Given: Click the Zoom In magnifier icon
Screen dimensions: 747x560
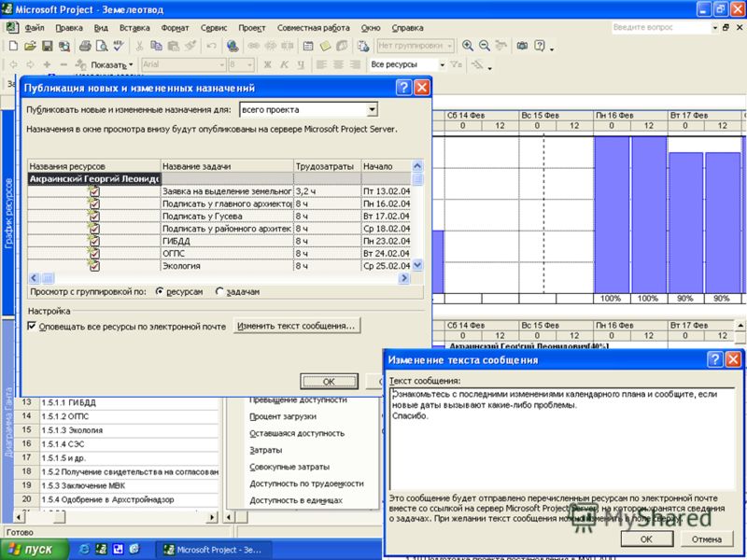Looking at the screenshot, I should (468, 46).
